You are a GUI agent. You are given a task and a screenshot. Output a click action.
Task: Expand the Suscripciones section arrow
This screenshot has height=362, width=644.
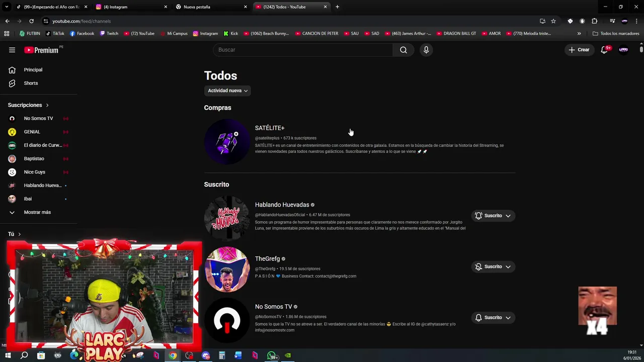coord(47,105)
